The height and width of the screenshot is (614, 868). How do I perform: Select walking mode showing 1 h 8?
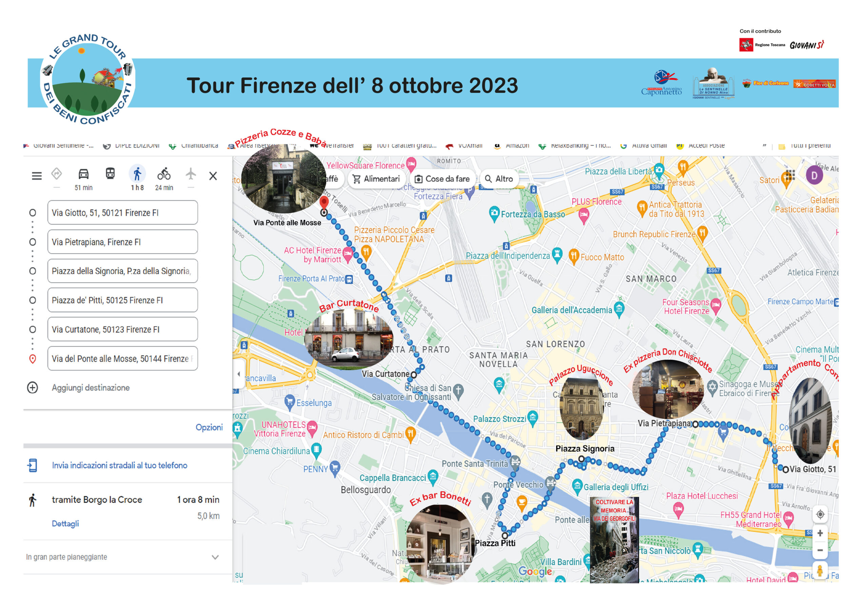click(x=137, y=178)
